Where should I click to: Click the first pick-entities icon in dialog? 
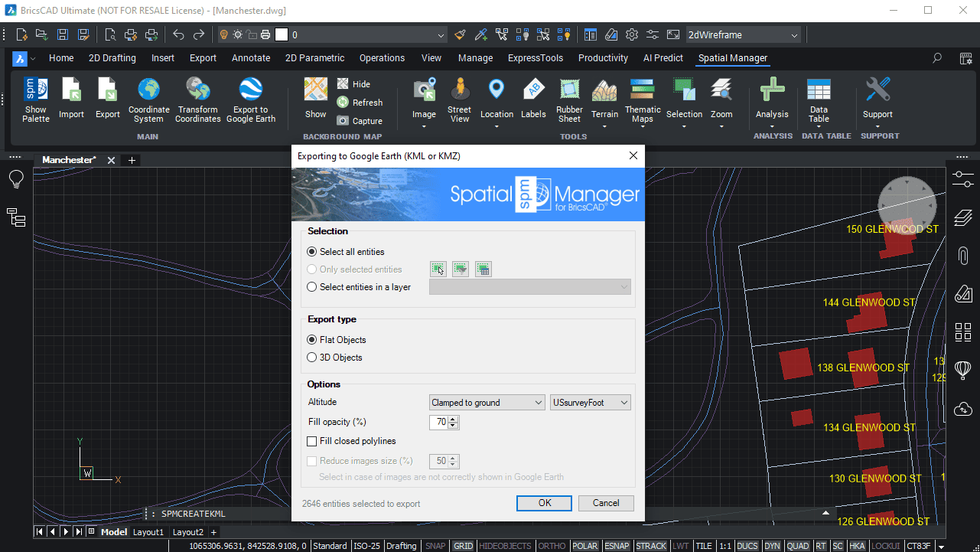click(438, 269)
